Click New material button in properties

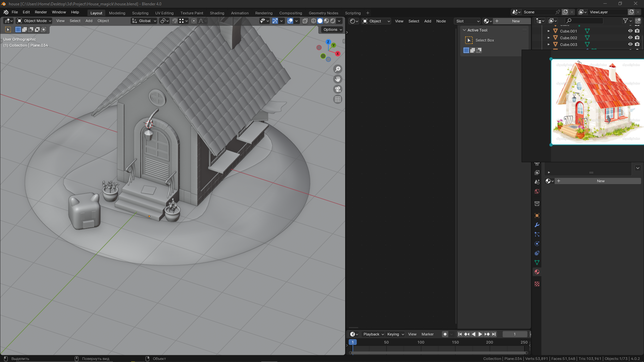(x=600, y=181)
